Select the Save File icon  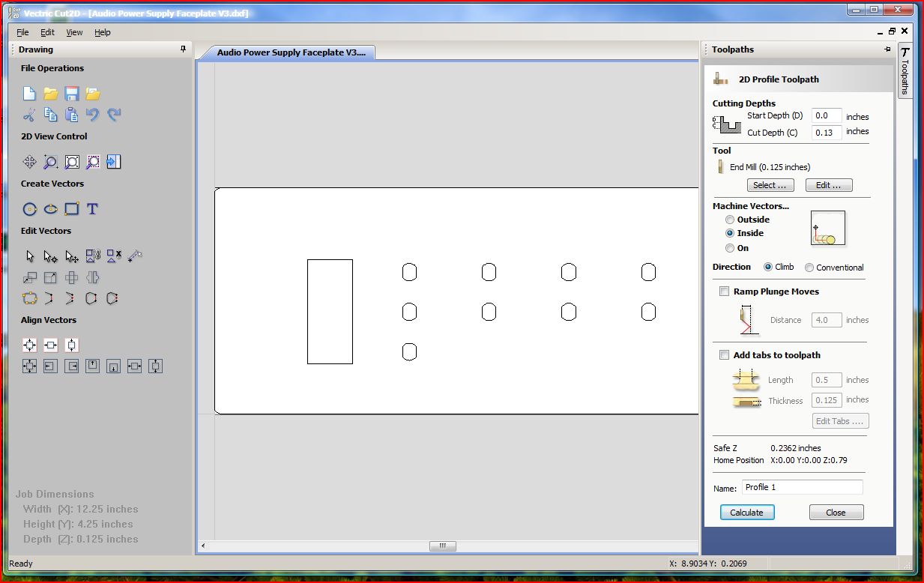tap(71, 93)
